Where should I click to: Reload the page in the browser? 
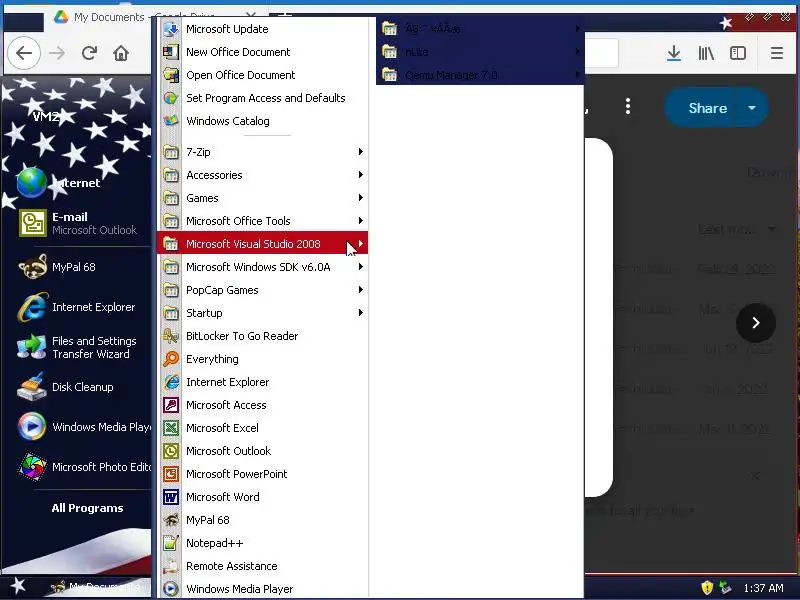tap(89, 53)
